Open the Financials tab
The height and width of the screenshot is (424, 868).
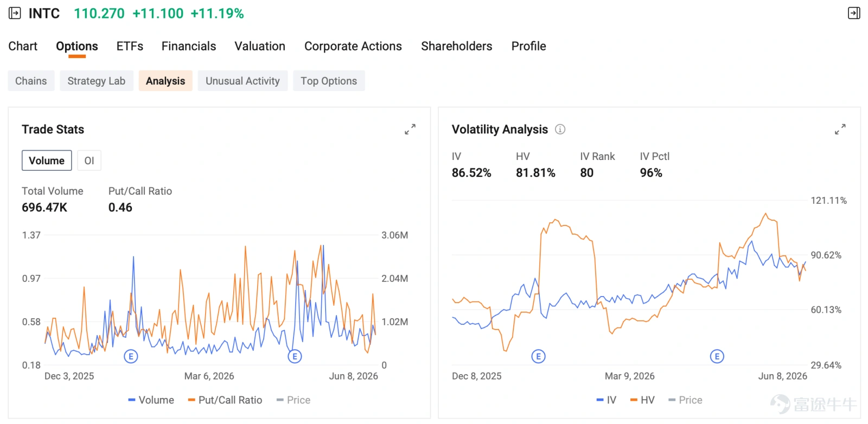coord(189,46)
